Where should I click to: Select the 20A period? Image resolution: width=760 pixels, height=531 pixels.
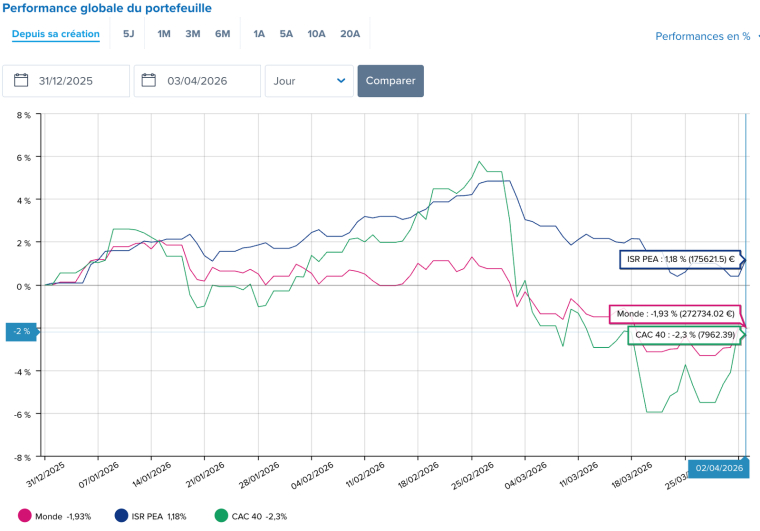350,34
